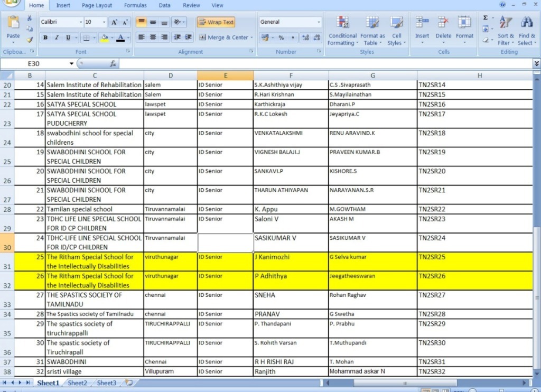Align text to the left
Viewport: 541px width, 392px height.
click(141, 38)
